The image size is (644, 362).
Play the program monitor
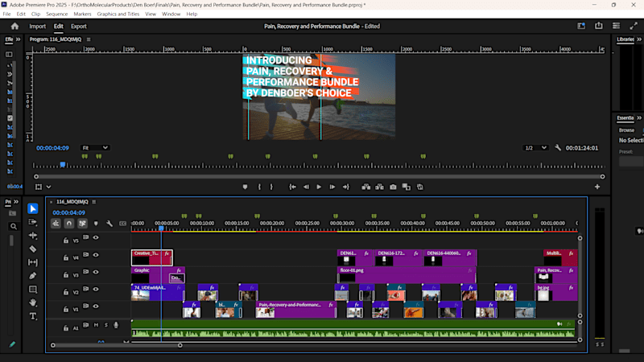319,187
